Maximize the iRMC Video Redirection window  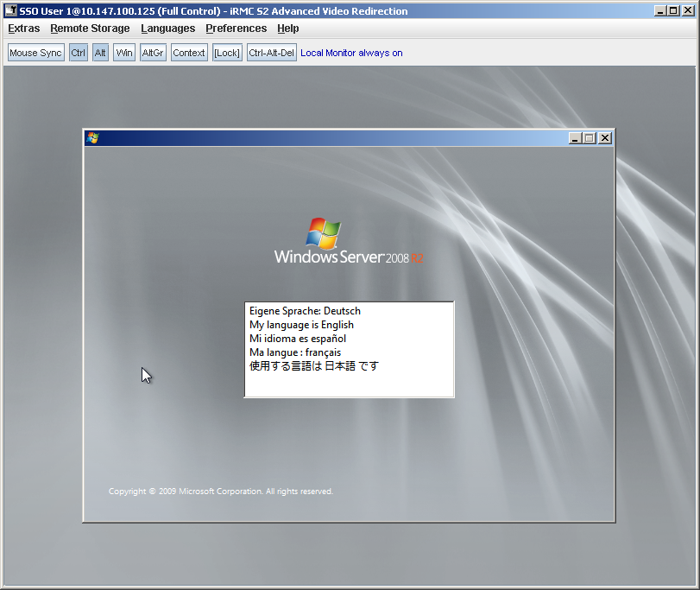[x=673, y=10]
